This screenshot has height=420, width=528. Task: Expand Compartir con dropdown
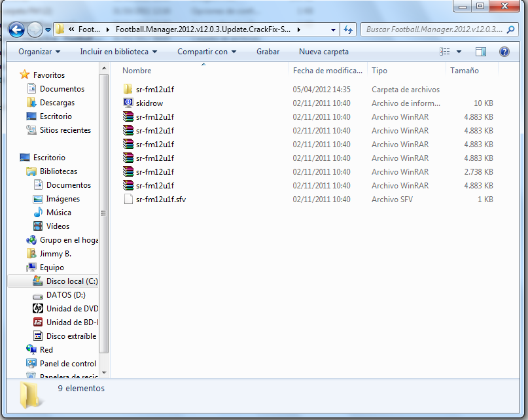[207, 52]
